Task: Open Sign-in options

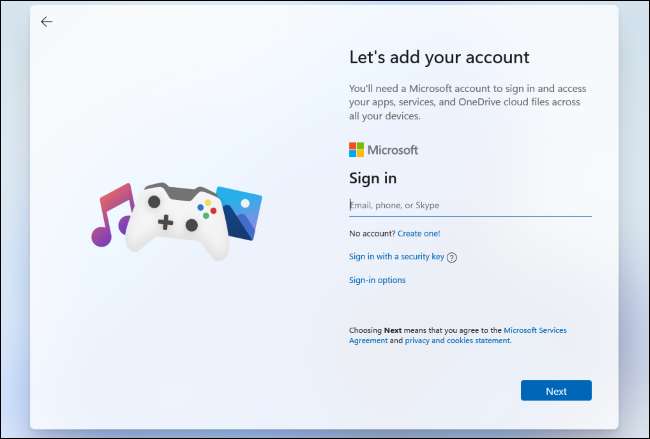Action: coord(377,280)
